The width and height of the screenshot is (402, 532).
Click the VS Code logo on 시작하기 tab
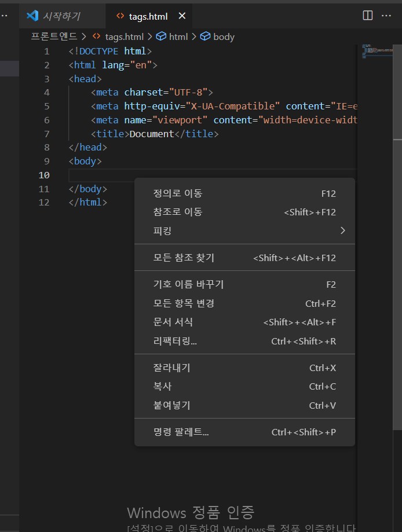click(32, 16)
